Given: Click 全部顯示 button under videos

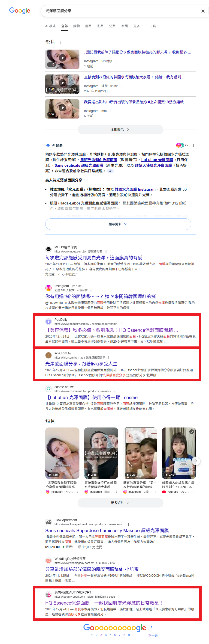Looking at the screenshot, I should 120,130.
